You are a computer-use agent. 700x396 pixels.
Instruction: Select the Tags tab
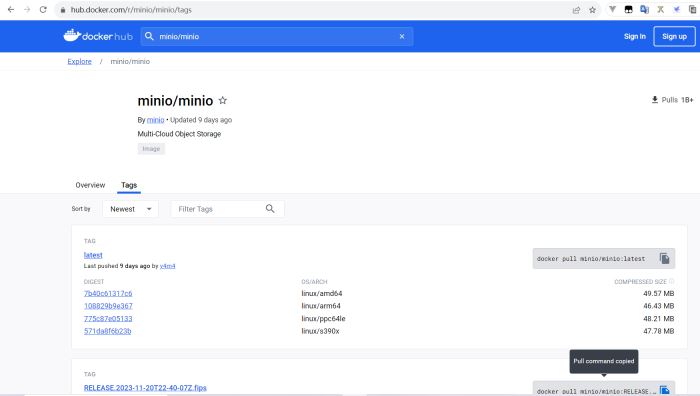pyautogui.click(x=129, y=185)
